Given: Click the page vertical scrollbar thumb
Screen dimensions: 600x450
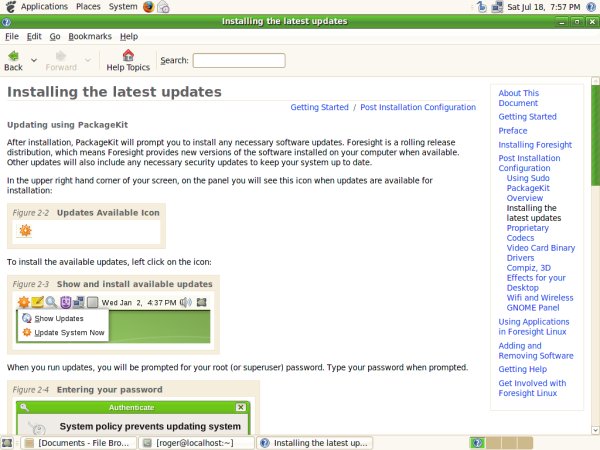Looking at the screenshot, I should 595,136.
